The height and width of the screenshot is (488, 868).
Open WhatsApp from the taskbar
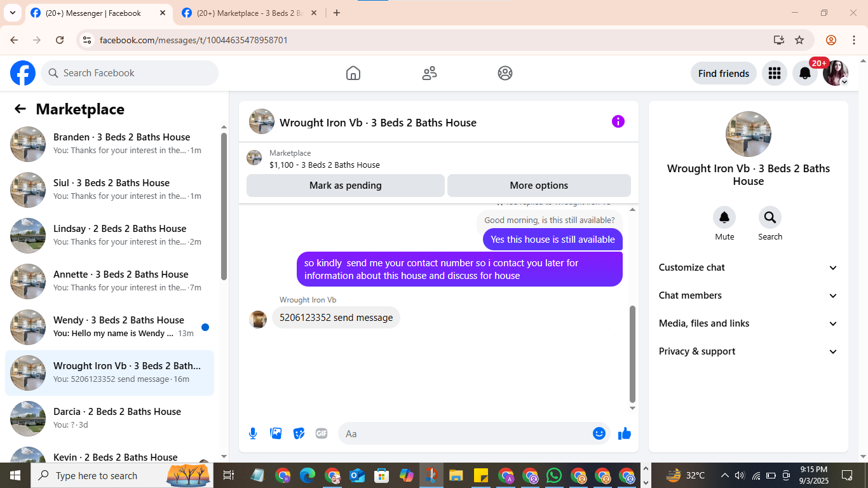(554, 475)
